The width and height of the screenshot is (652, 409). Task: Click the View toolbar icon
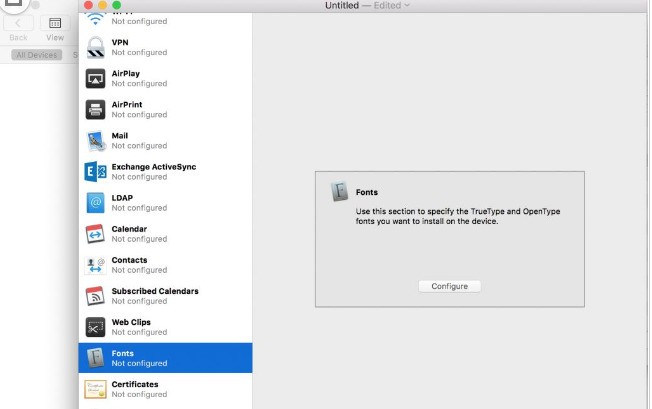55,23
